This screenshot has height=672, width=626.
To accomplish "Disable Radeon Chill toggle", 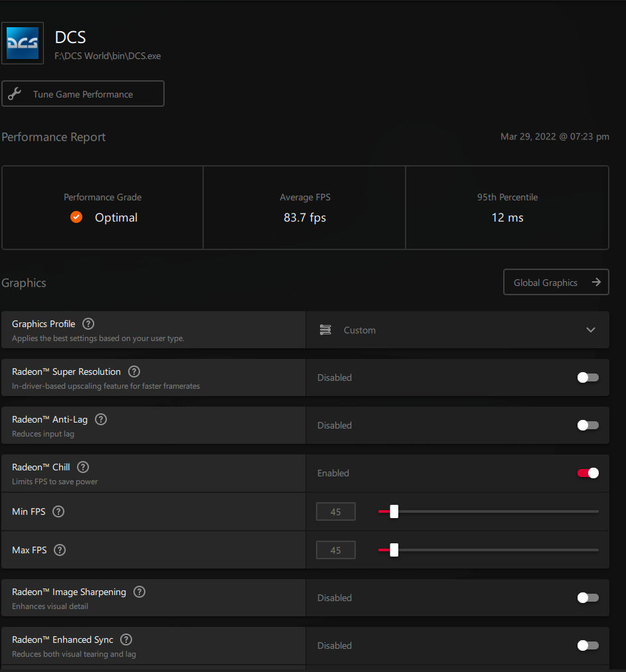I will coord(588,473).
